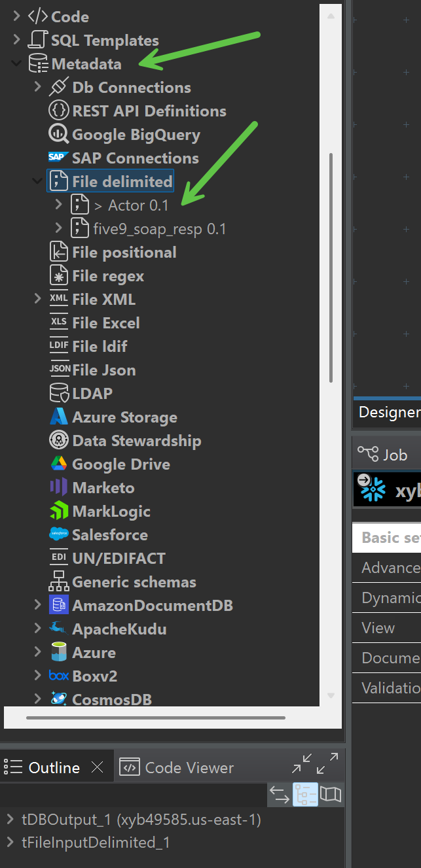Select the LDAP metadata icon

(x=58, y=393)
